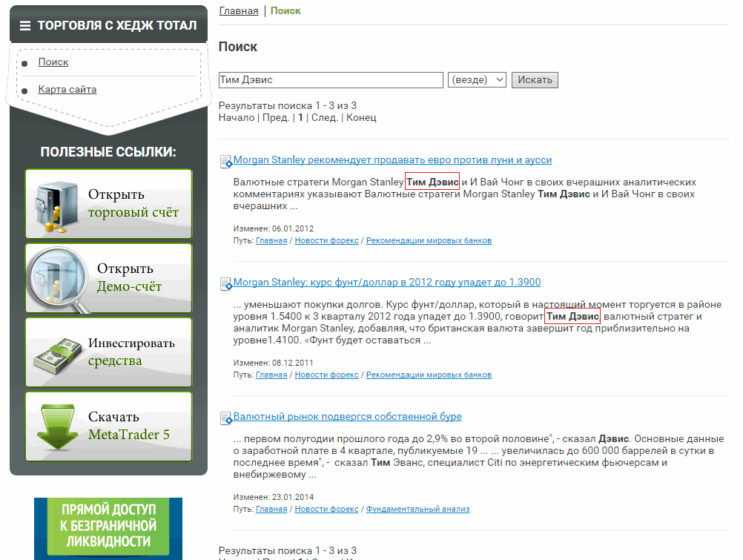This screenshot has width=743, height=560.
Task: Click the Торговля с Хедж Тотал header title
Action: (x=117, y=26)
